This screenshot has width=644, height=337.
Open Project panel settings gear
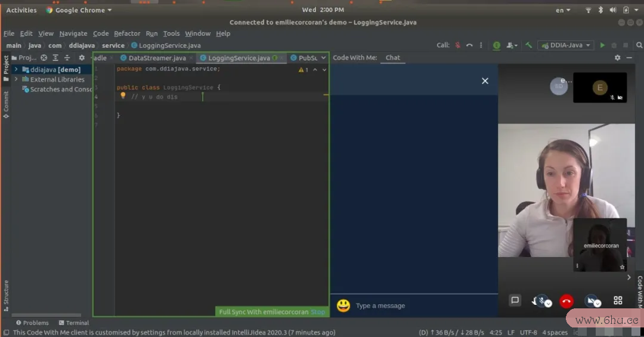[82, 58]
